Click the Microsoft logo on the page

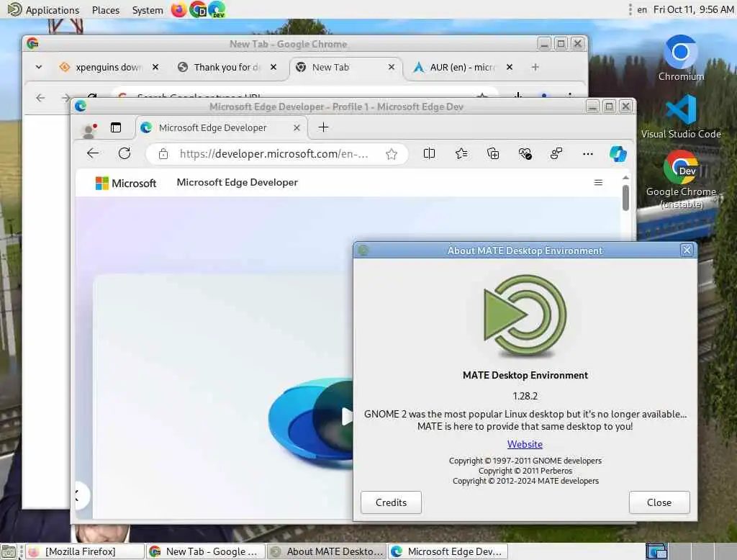pyautogui.click(x=125, y=183)
